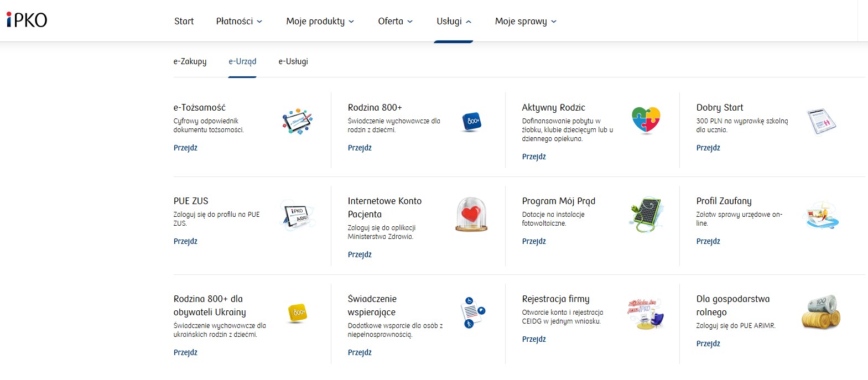Follow Przejdź link under Rodzina 800+ card

pos(360,148)
